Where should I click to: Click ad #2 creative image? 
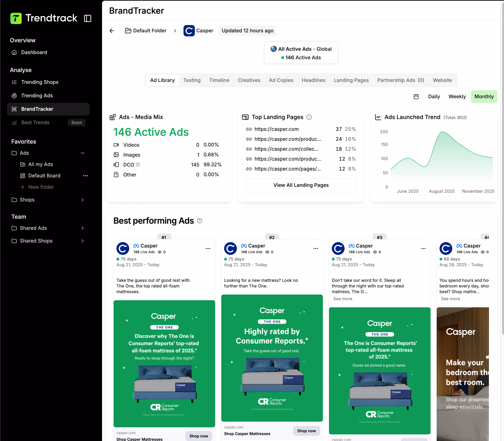pos(272,358)
